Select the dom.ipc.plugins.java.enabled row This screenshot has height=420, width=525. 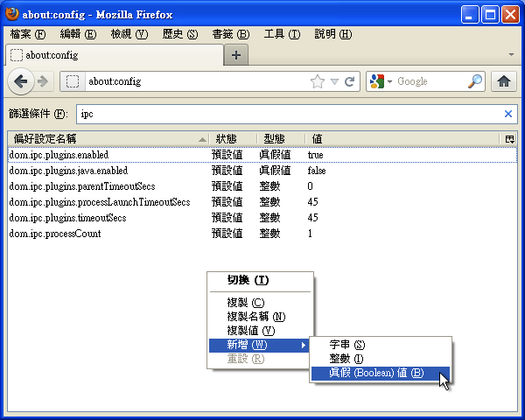pyautogui.click(x=262, y=171)
